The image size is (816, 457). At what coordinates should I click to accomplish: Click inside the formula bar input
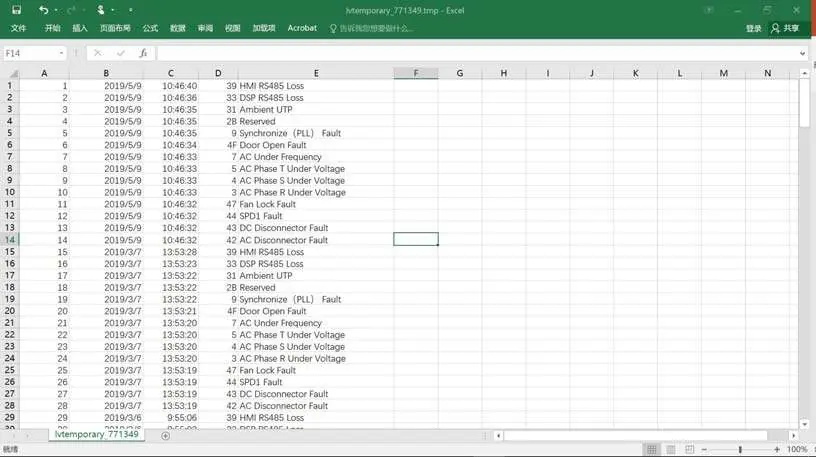click(476, 53)
